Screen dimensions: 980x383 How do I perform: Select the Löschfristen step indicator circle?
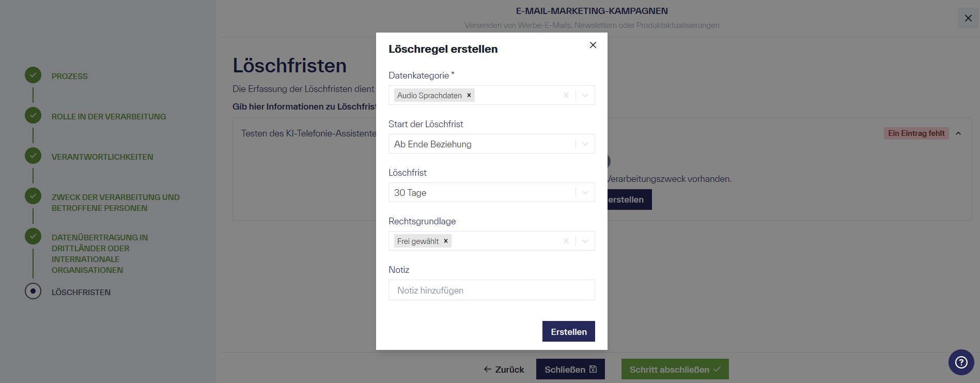click(33, 291)
